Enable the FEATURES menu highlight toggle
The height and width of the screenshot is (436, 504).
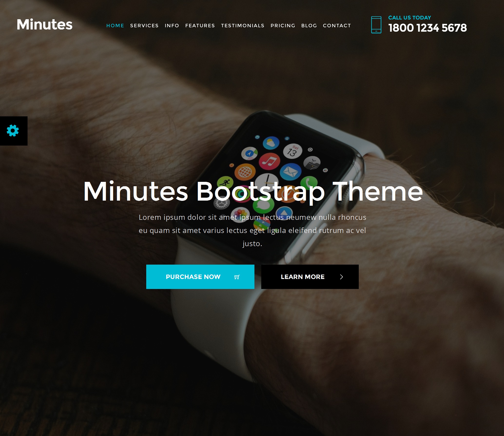(200, 25)
